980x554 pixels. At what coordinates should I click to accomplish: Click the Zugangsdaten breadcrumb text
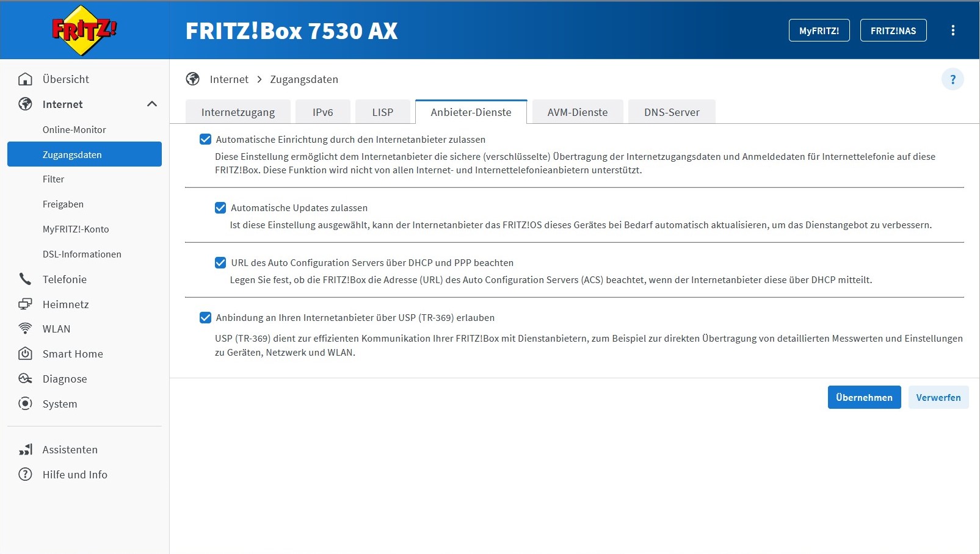(x=304, y=79)
